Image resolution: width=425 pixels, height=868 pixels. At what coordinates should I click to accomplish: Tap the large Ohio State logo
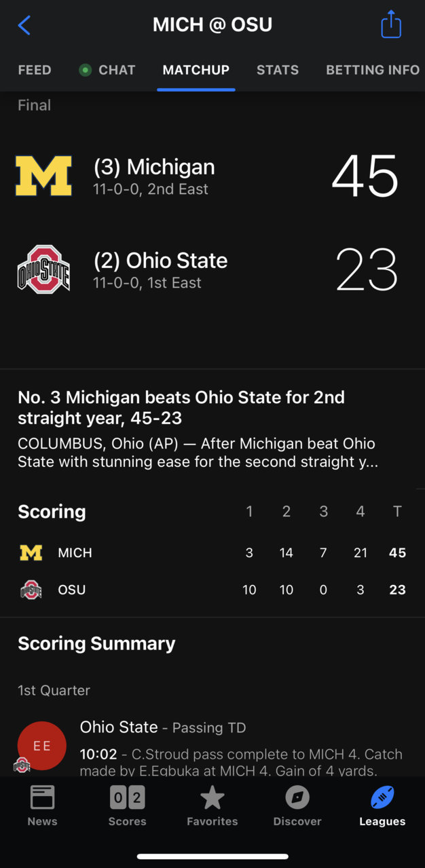[x=43, y=269]
